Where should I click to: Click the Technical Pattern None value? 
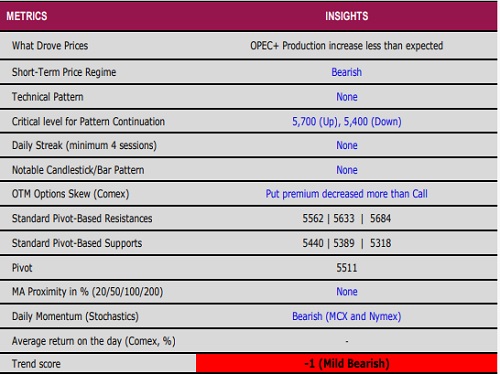(347, 97)
